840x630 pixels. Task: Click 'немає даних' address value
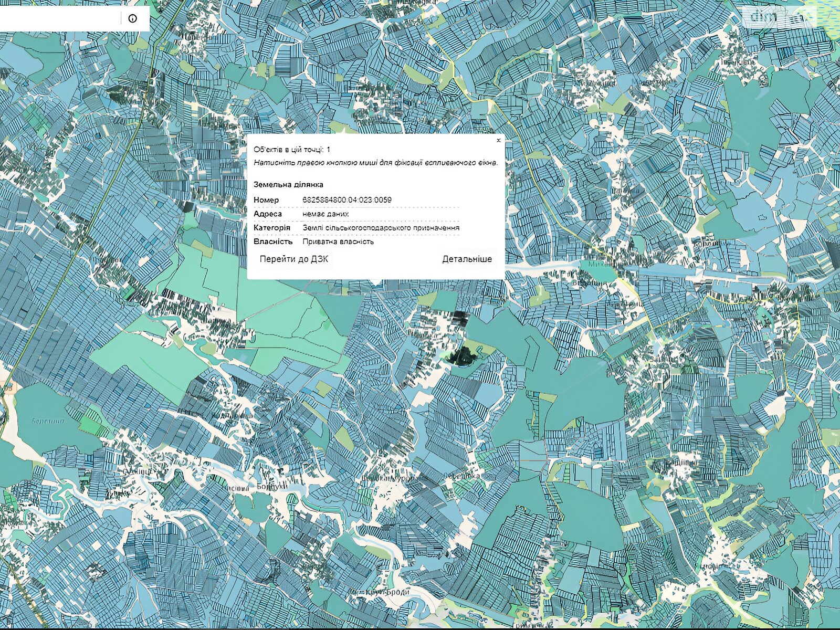[x=325, y=214]
